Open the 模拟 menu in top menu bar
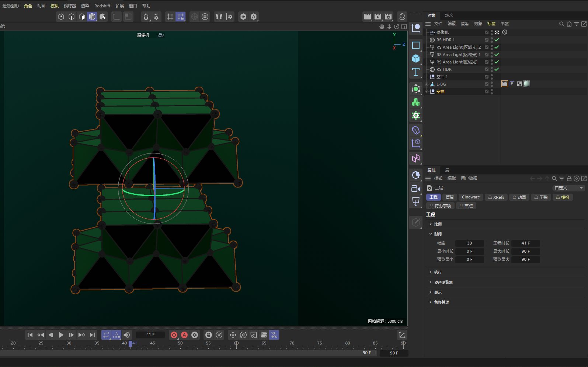The height and width of the screenshot is (367, 588). 54,6
